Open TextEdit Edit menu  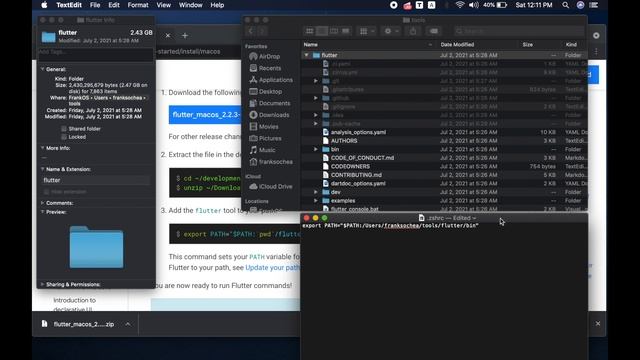113,5
